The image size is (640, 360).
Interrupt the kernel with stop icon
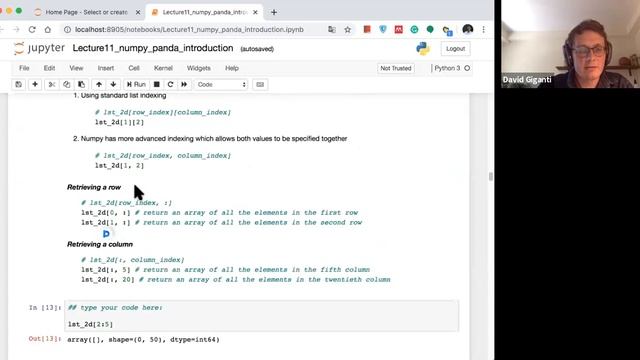click(x=157, y=84)
